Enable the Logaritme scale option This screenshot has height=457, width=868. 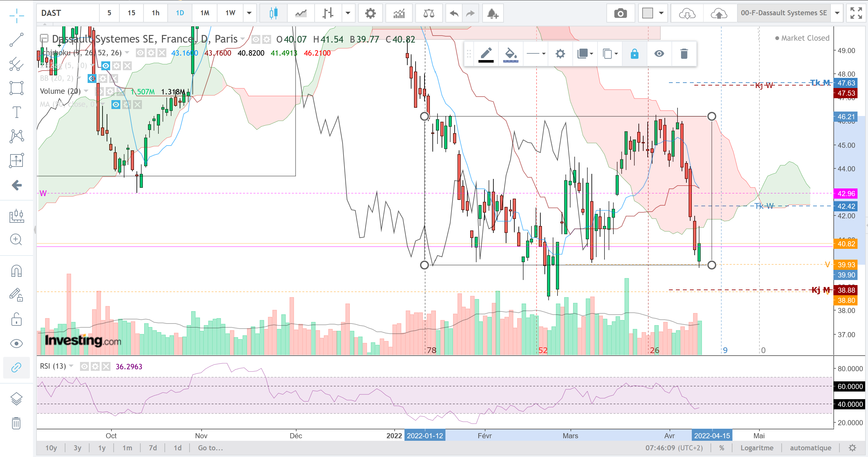757,448
